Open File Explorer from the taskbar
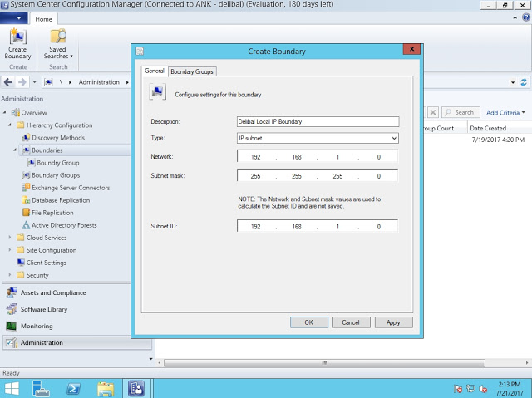Screen dimensions: 532x398 click(106, 388)
